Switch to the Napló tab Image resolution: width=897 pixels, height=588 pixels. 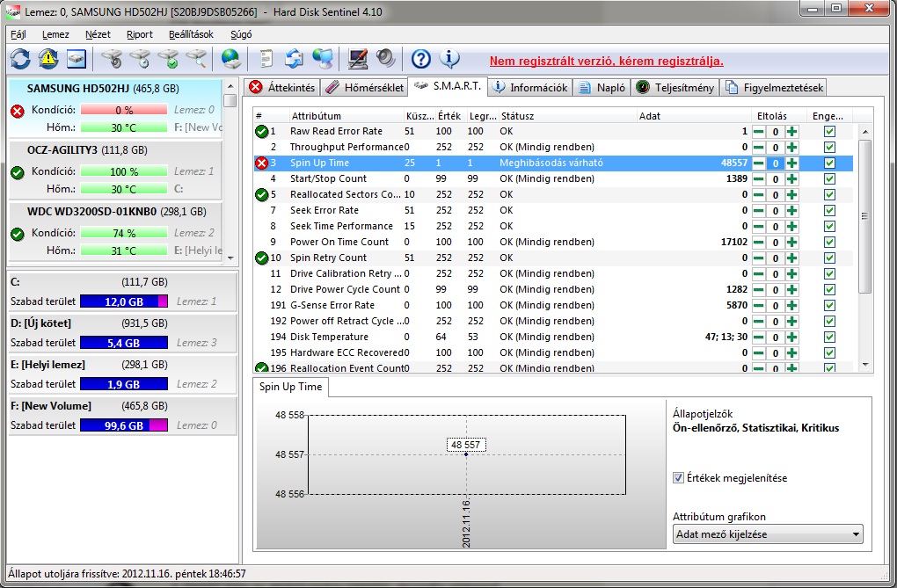click(x=602, y=88)
